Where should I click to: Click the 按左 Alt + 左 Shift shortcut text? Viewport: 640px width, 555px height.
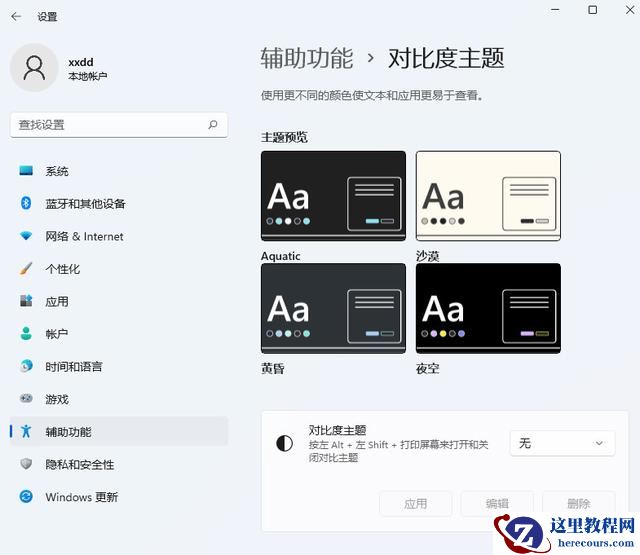coord(398,451)
